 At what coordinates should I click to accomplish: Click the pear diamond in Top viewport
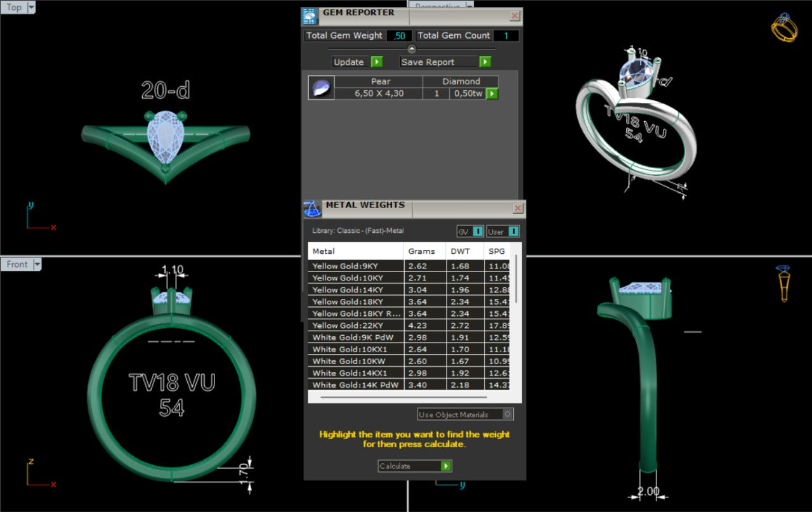[165, 138]
